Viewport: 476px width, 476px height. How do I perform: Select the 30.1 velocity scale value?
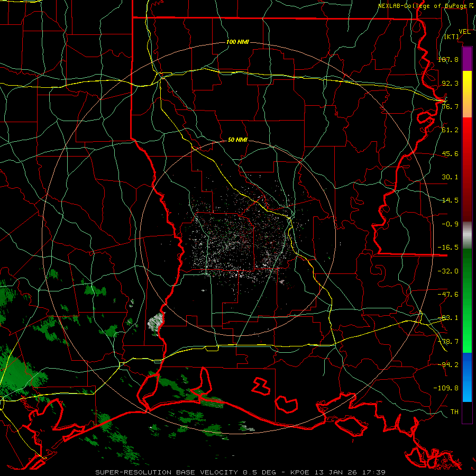click(x=450, y=177)
